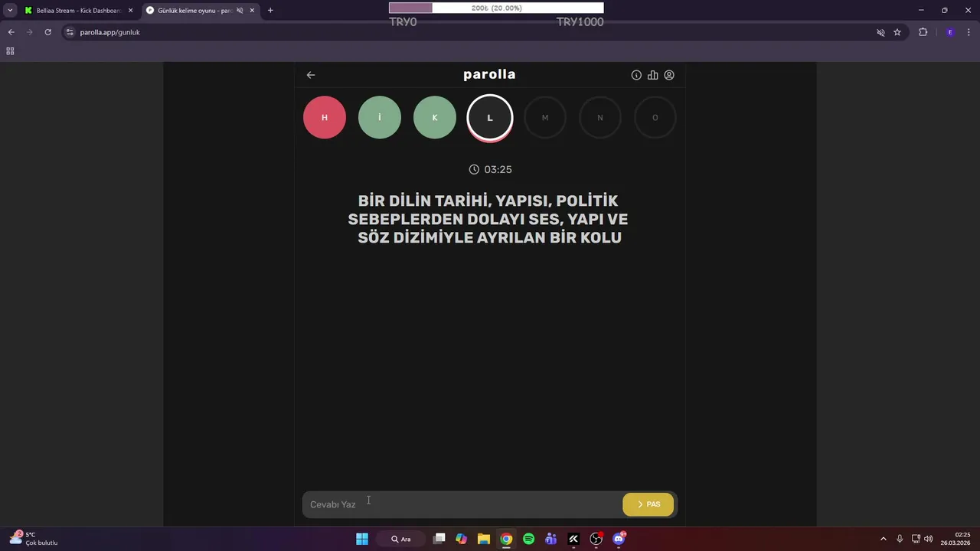
Task: Select the dimmed M letter circle
Action: click(545, 117)
